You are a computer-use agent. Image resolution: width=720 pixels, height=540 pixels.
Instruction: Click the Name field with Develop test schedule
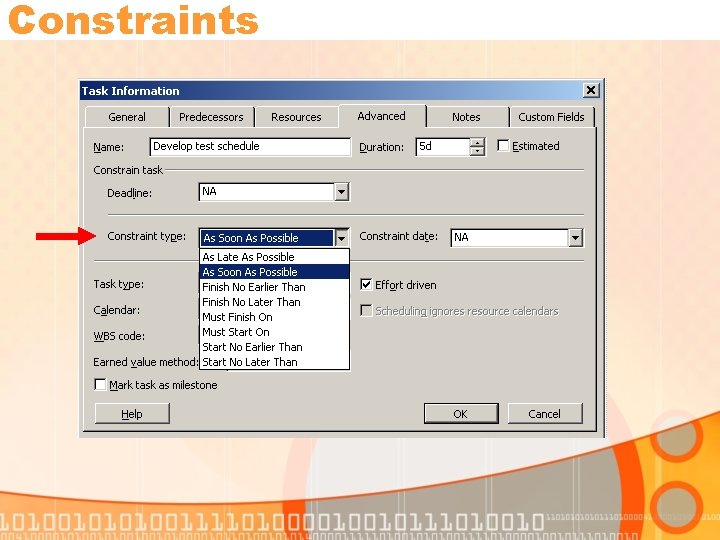(x=250, y=146)
